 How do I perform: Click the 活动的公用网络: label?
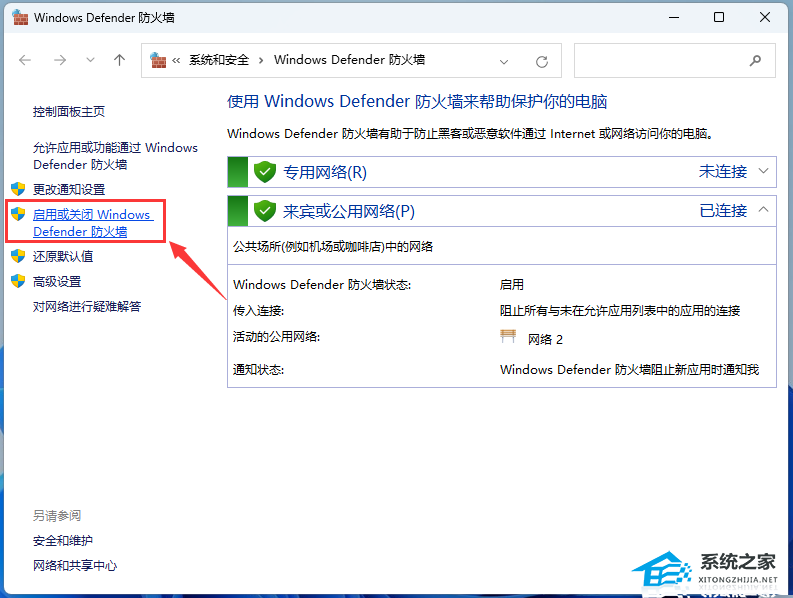[x=276, y=336]
